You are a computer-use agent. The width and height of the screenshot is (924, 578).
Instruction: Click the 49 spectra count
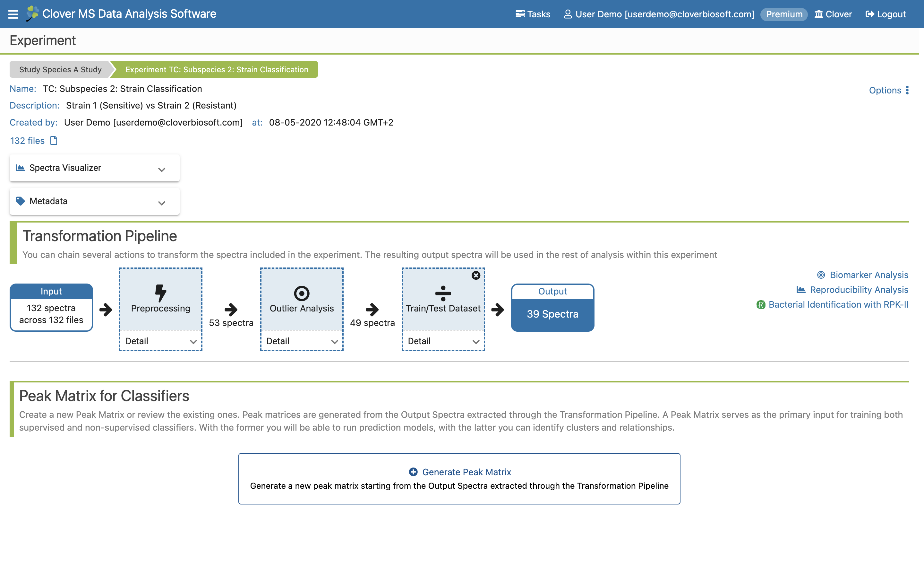coord(372,323)
